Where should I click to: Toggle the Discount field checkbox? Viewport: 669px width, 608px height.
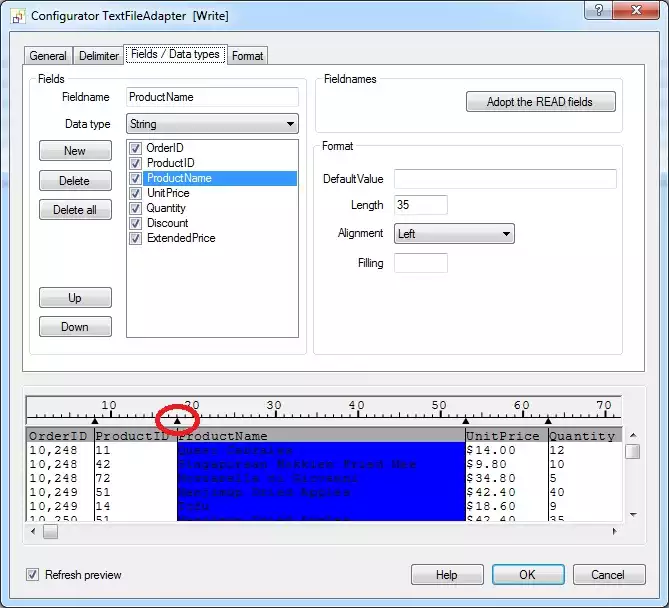(x=136, y=223)
